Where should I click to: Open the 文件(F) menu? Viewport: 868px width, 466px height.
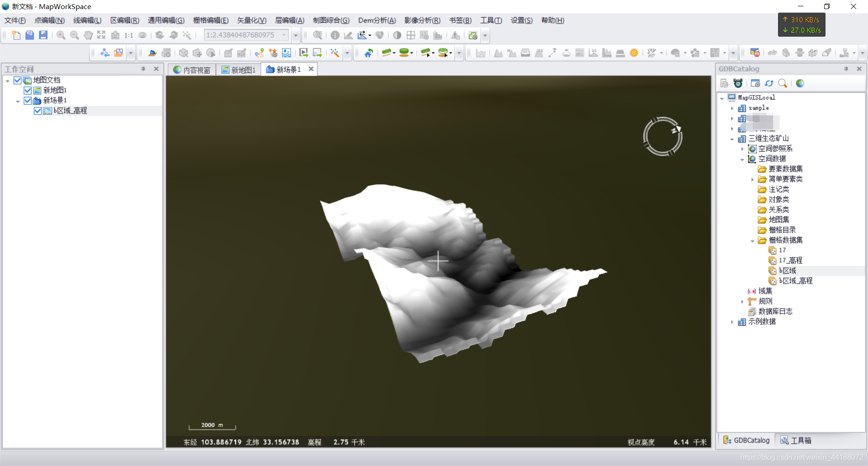pos(15,20)
